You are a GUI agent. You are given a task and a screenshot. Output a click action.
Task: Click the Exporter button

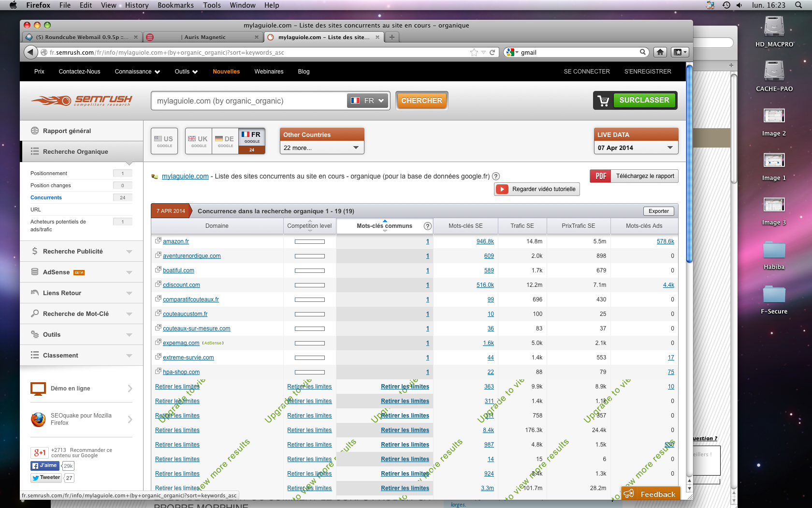[x=658, y=211]
